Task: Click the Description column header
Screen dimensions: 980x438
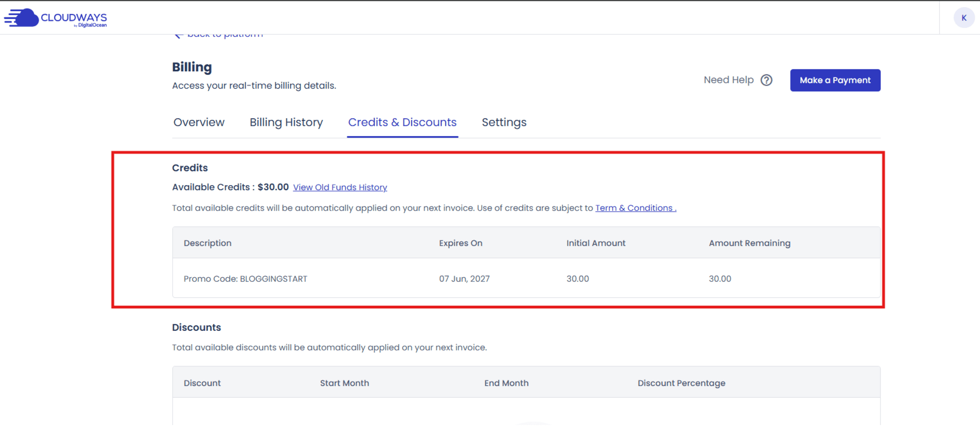Action: pos(208,243)
